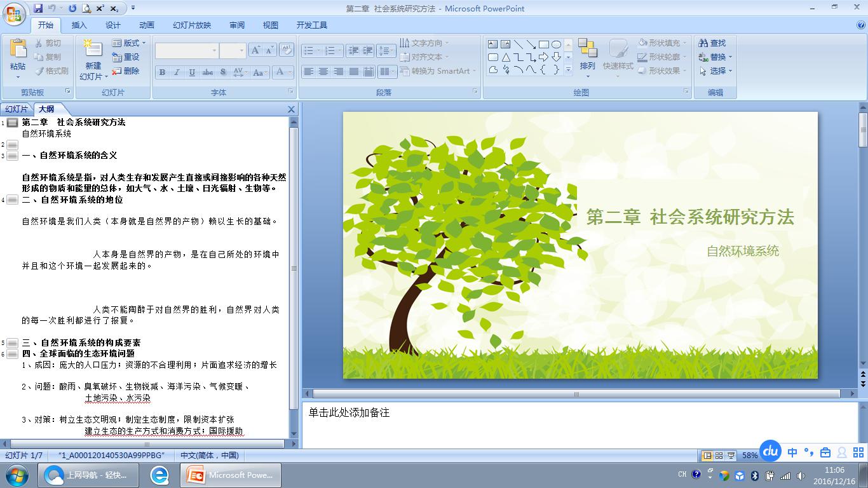868x488 pixels.
Task: Click the notes area 单击此处添加备注
Action: (x=349, y=413)
